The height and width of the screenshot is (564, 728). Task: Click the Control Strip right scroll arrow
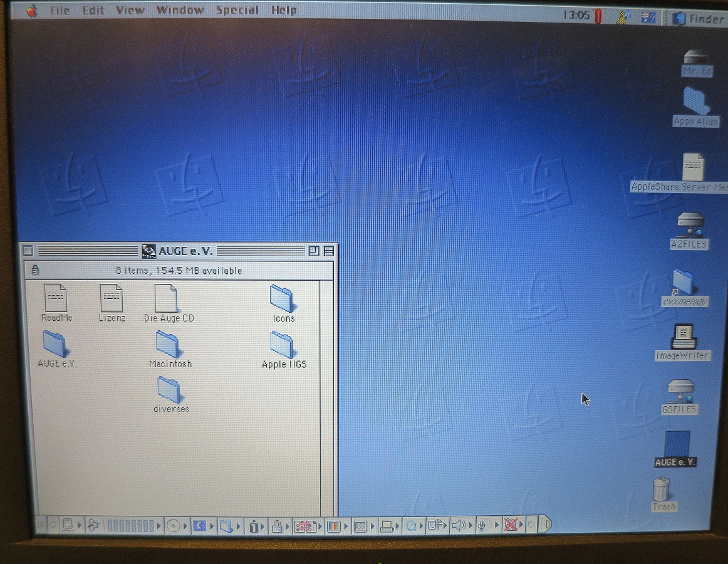(532, 525)
